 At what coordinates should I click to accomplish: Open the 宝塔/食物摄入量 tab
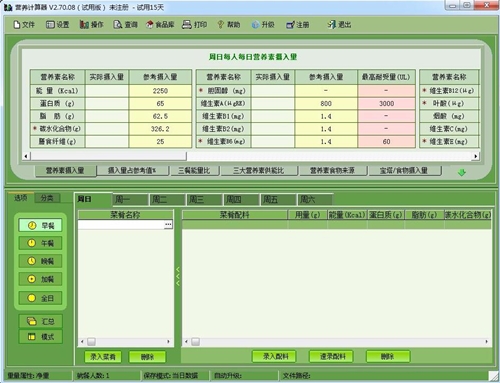[404, 171]
